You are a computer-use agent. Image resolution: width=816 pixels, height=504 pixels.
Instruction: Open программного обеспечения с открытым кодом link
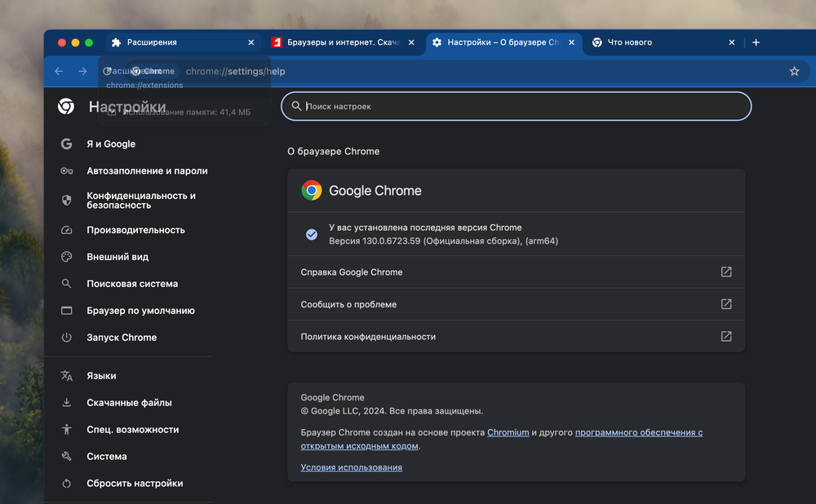point(639,433)
